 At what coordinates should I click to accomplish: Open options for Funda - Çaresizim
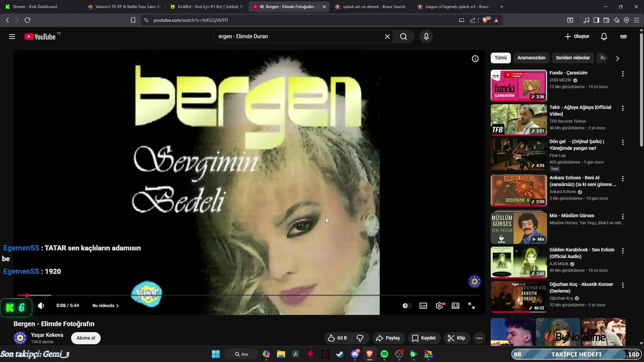622,74
